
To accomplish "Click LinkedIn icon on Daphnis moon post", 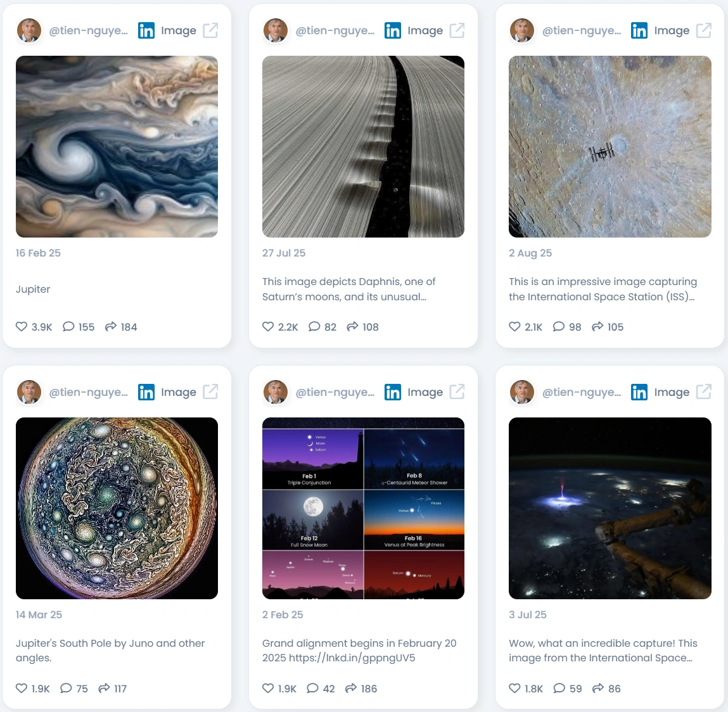I will tap(393, 30).
